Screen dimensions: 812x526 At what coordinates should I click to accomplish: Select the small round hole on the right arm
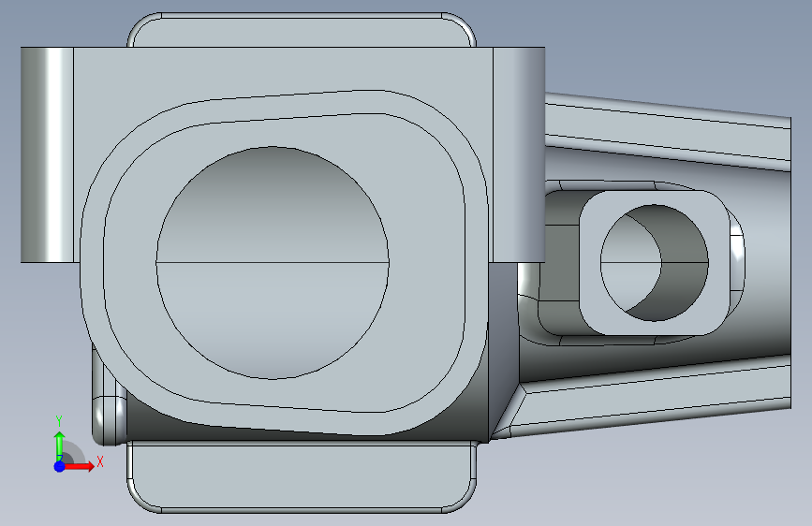click(x=655, y=262)
